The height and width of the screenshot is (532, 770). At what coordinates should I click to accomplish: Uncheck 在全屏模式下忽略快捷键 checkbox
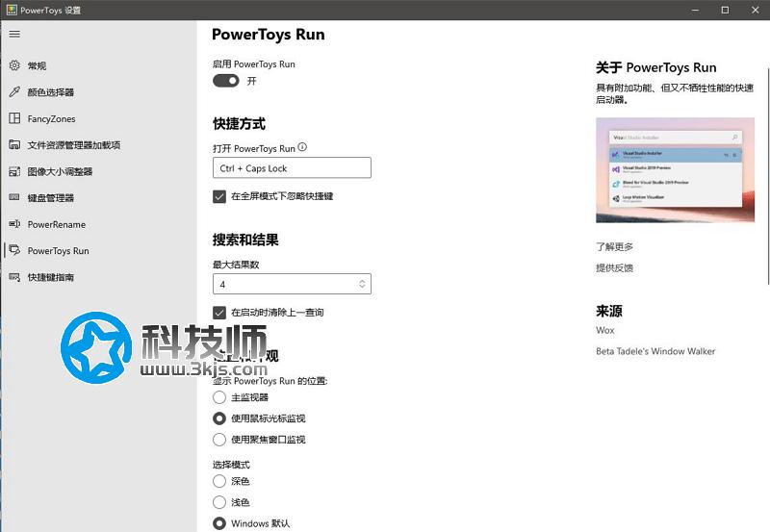[219, 196]
